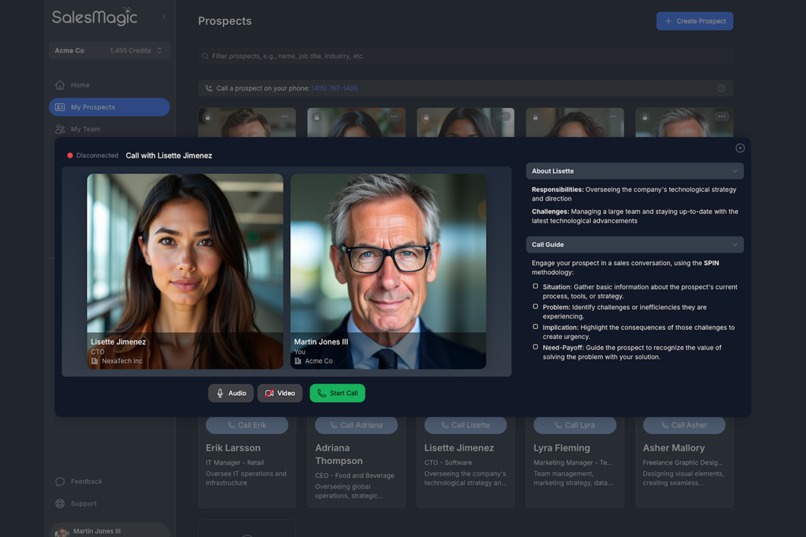Collapse the About Lisette section
Viewport: 806px width, 537px height.
634,171
